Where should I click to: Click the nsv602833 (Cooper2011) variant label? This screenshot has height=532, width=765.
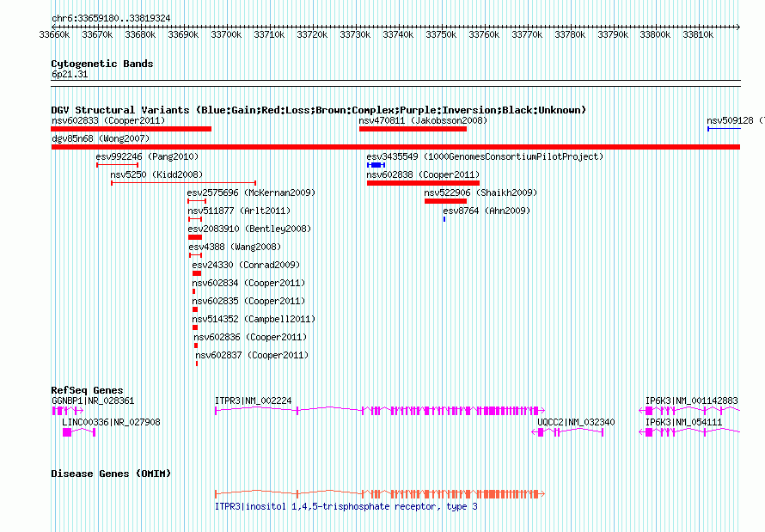pos(108,120)
